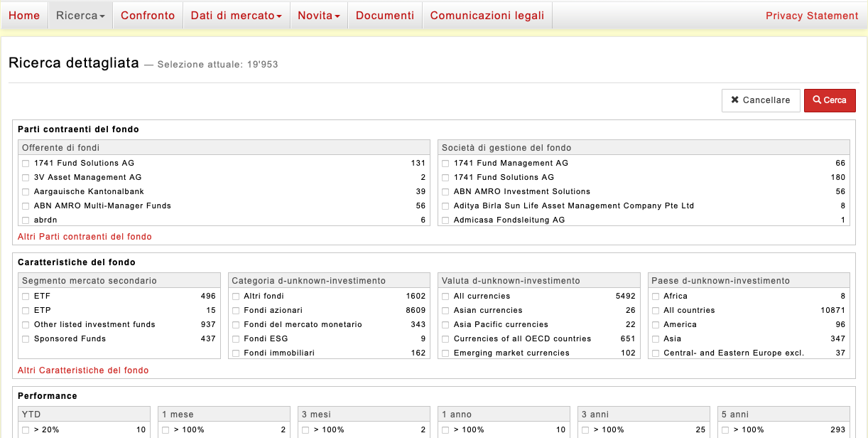Go to the Home tab
Screen dimensions: 868x438
(x=24, y=16)
